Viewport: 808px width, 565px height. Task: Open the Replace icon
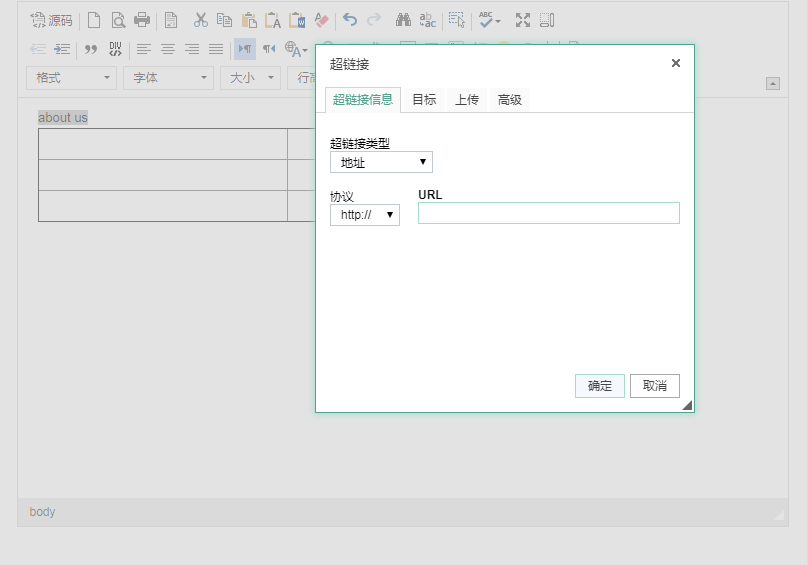pos(427,20)
